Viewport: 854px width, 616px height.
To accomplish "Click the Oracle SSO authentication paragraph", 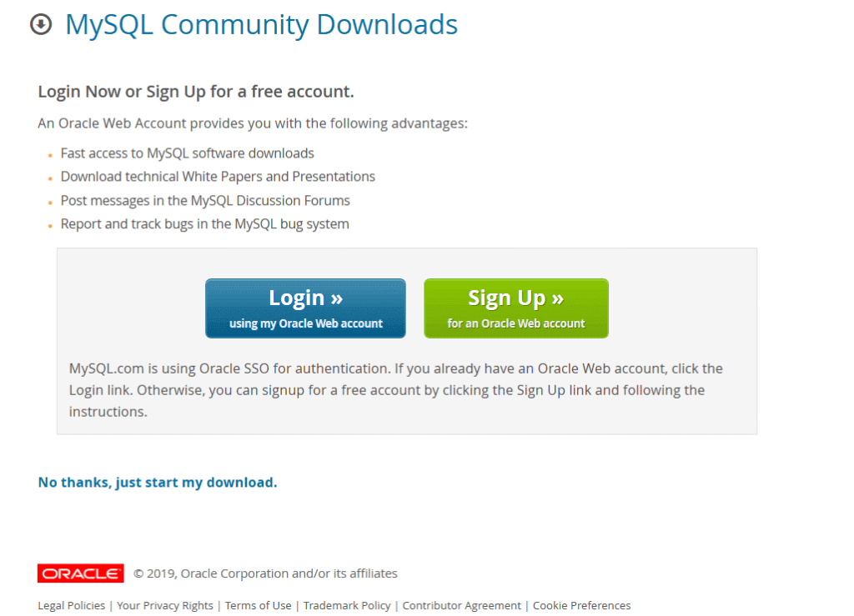I will (x=396, y=390).
